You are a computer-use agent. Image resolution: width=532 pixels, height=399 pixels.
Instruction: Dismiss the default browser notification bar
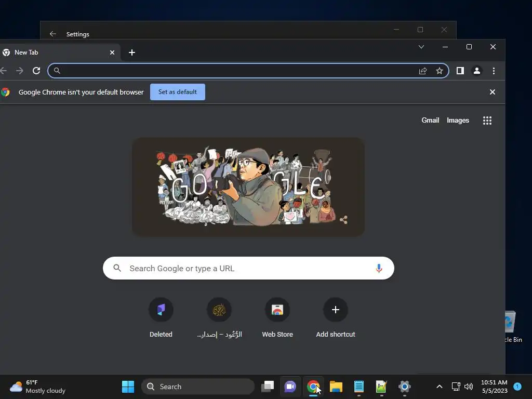(x=493, y=92)
